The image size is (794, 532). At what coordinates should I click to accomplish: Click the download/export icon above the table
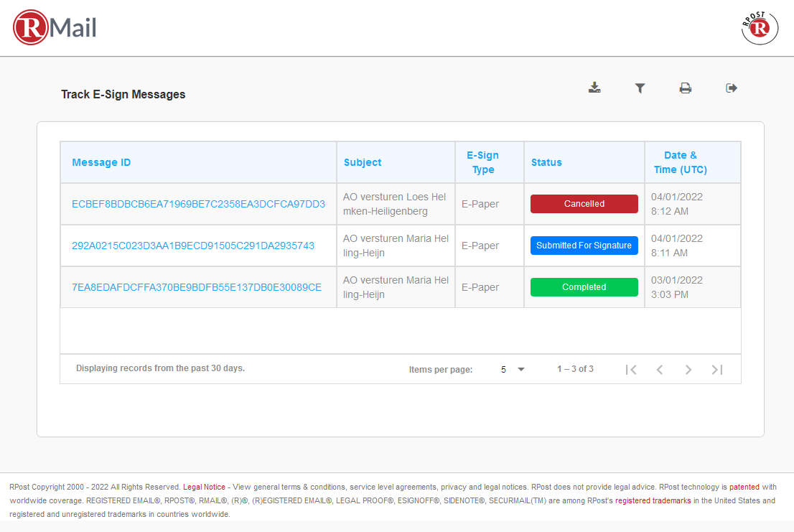coord(594,88)
